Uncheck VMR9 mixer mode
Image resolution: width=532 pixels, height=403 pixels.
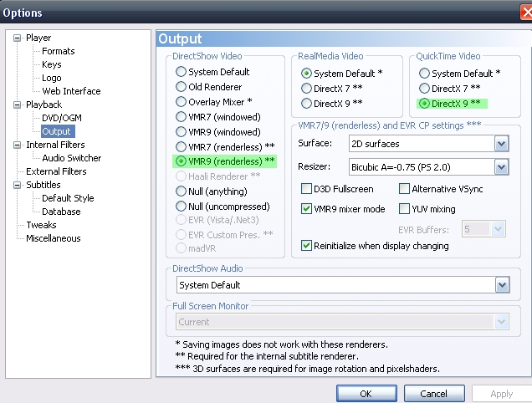tap(306, 209)
